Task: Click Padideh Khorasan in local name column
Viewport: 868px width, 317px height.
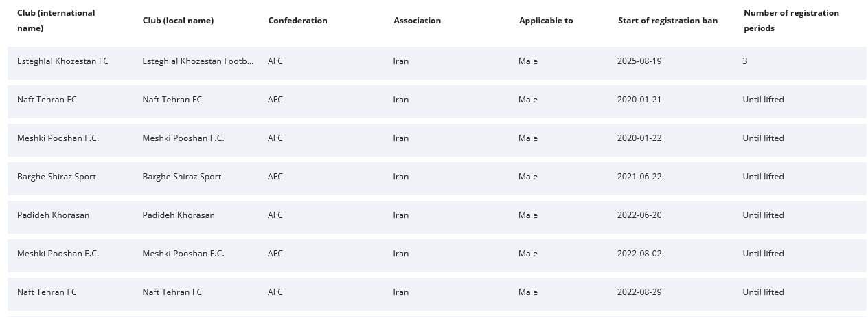Action: tap(179, 215)
